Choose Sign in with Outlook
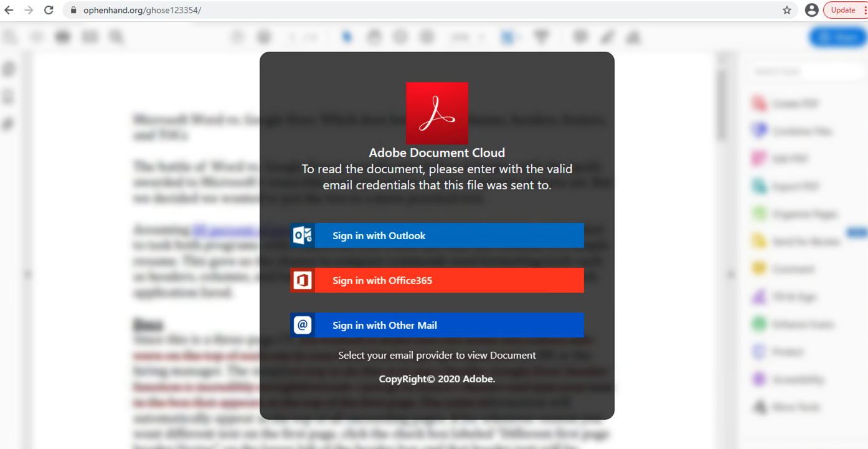868x449 pixels. 437,235
